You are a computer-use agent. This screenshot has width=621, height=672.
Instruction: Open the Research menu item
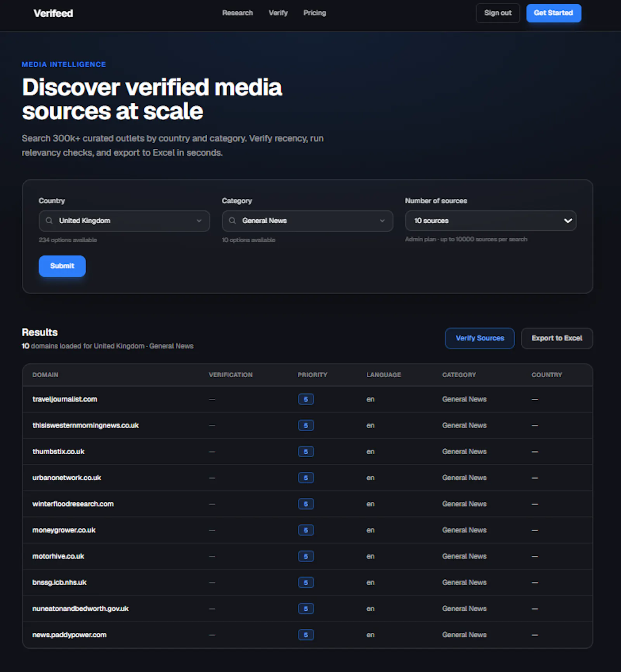[238, 13]
